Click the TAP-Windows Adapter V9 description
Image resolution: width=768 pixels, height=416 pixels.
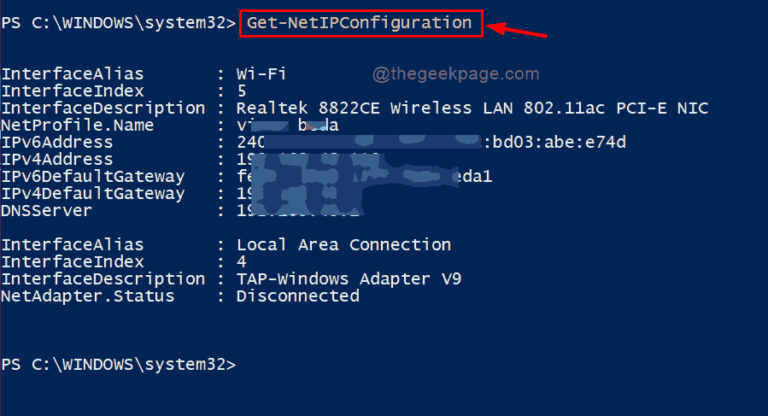(349, 279)
